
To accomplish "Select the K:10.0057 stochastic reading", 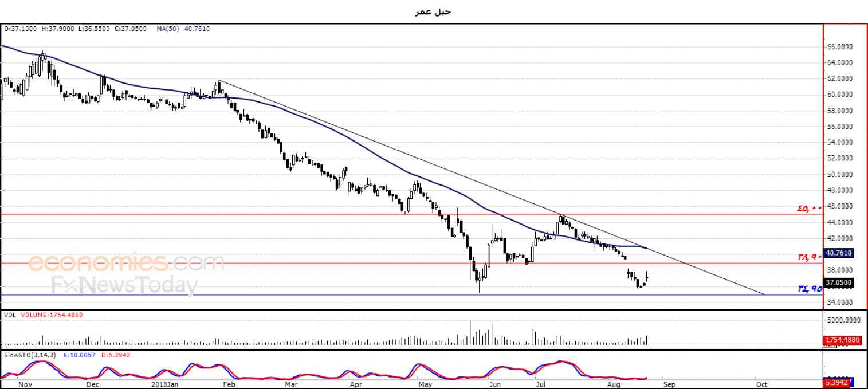I will coord(78,355).
